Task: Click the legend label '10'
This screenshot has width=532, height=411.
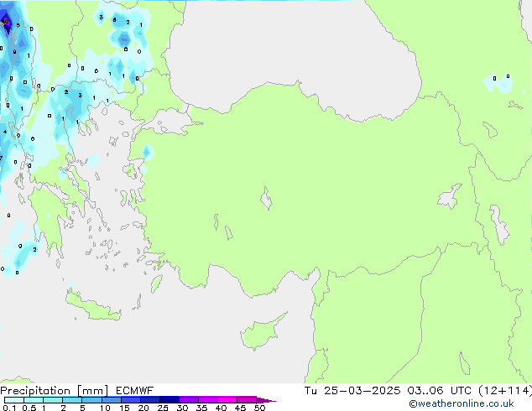Action: point(105,408)
